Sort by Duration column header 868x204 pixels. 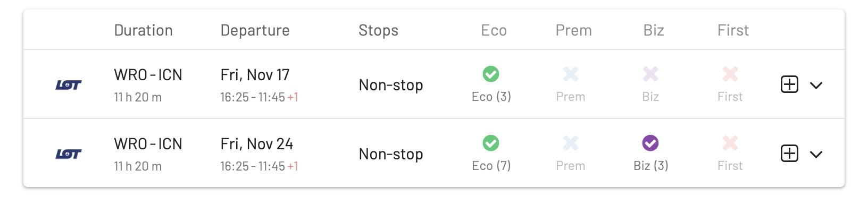pos(144,30)
